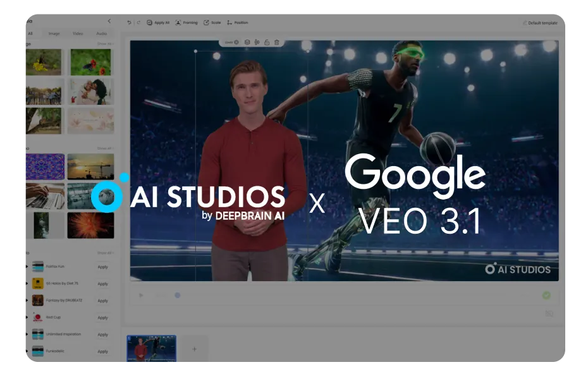588x379 pixels.
Task: Select the Scale tool
Action: tap(212, 23)
